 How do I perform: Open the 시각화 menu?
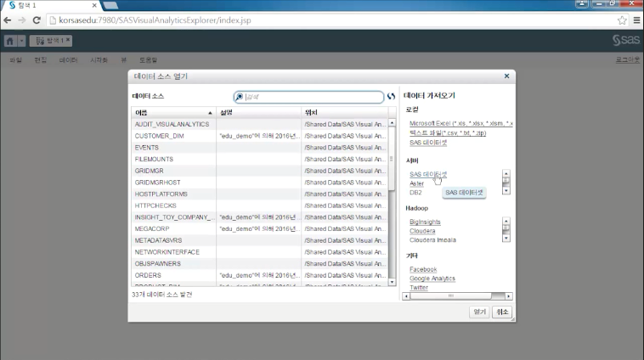[x=99, y=60]
